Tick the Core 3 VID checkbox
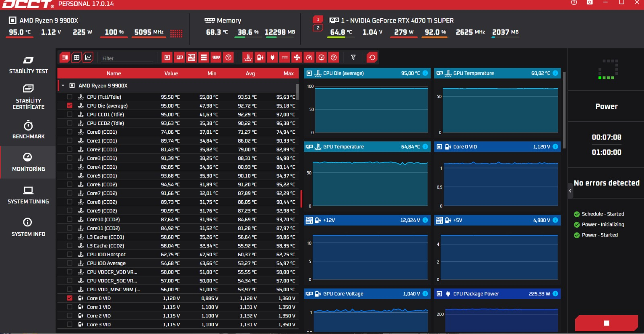Screen dimensions: 644x334 point(70,324)
